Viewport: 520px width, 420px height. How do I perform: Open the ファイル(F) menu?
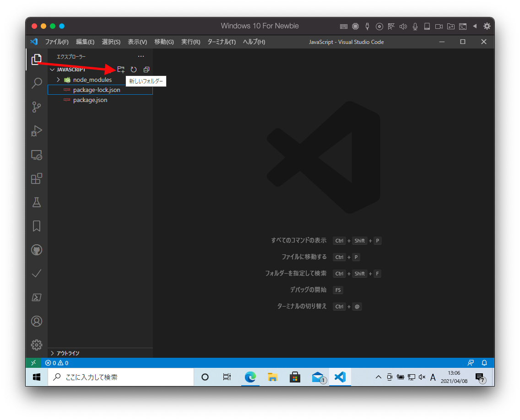coord(57,42)
